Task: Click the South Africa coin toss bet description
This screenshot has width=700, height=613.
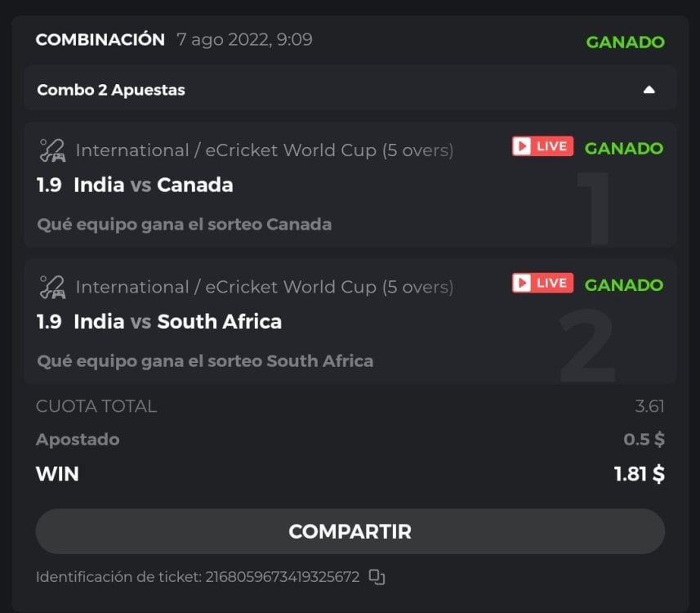Action: pyautogui.click(x=205, y=360)
